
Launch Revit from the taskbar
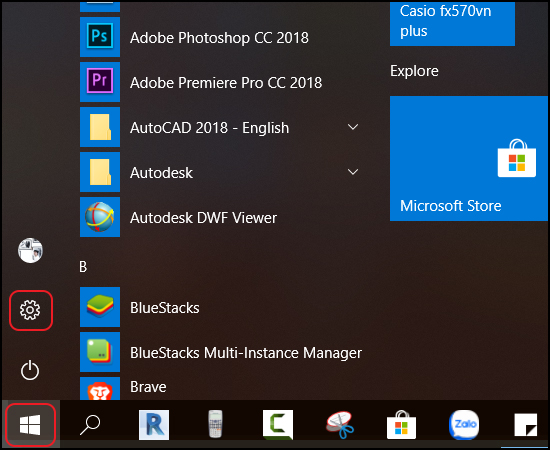coord(154,425)
